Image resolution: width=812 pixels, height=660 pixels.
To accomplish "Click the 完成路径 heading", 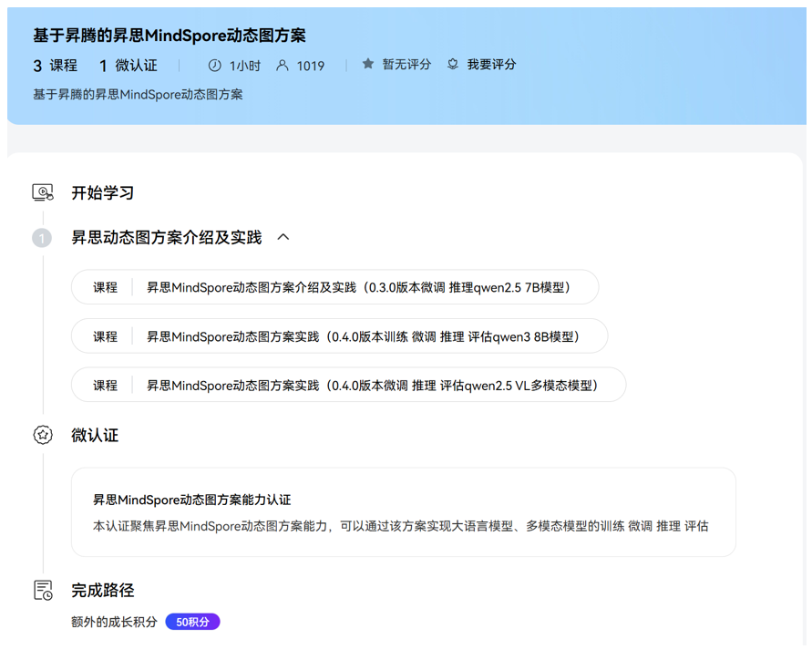I will click(x=103, y=590).
